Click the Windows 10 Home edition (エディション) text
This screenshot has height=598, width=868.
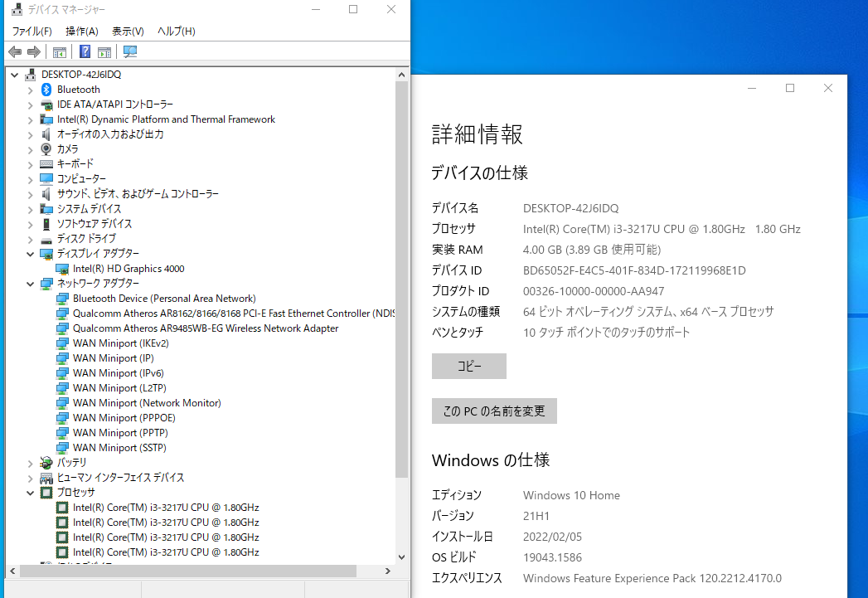(571, 495)
